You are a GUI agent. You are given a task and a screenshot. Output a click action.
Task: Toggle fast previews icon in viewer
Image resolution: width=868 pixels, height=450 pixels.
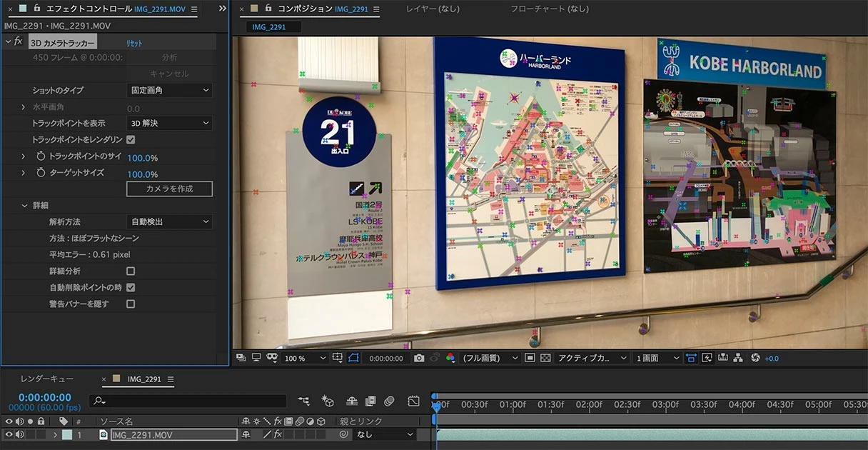tap(707, 358)
